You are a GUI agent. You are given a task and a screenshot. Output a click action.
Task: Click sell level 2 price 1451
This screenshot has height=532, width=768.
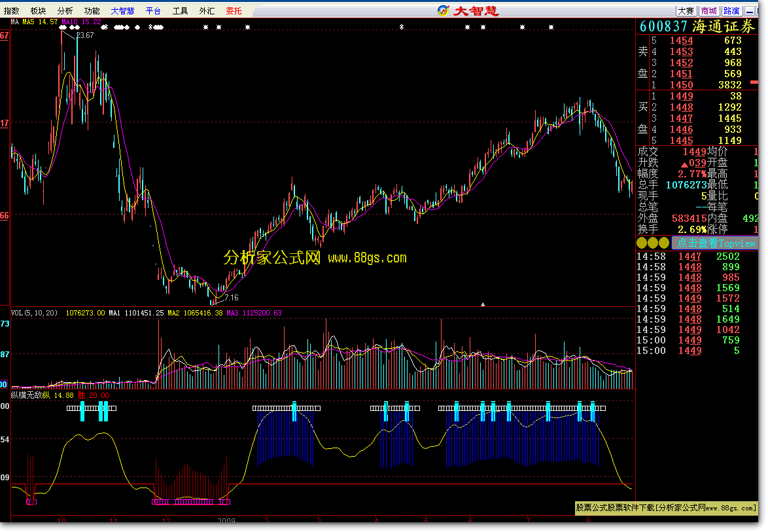pos(681,74)
